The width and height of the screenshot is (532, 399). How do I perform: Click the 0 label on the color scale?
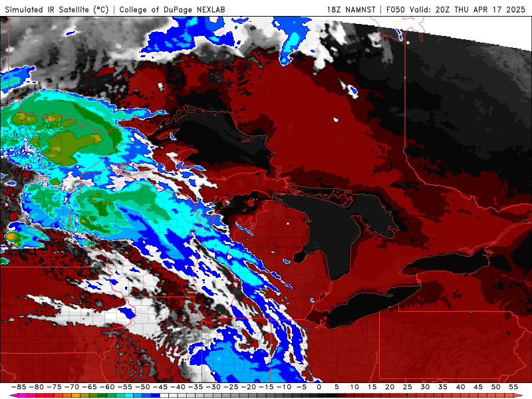point(319,387)
